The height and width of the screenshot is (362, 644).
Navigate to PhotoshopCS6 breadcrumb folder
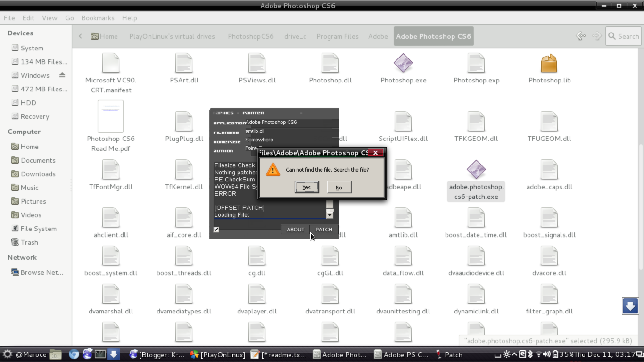(251, 36)
